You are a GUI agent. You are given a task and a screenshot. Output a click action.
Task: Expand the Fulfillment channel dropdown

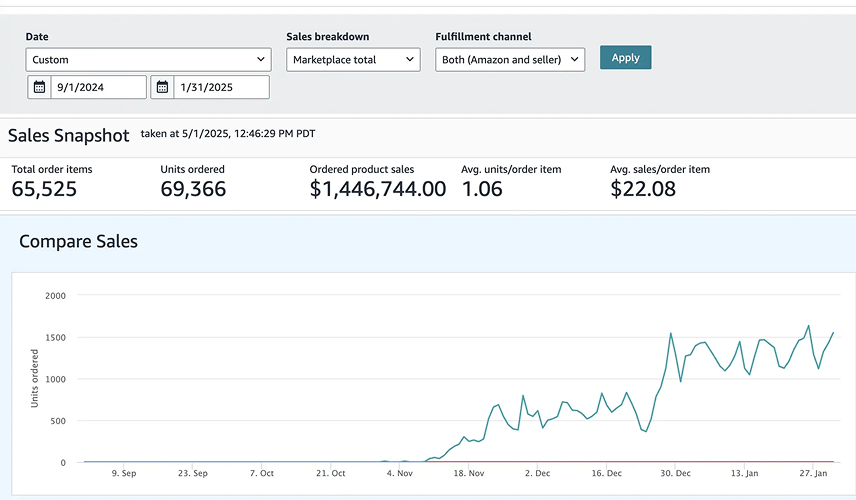[510, 60]
